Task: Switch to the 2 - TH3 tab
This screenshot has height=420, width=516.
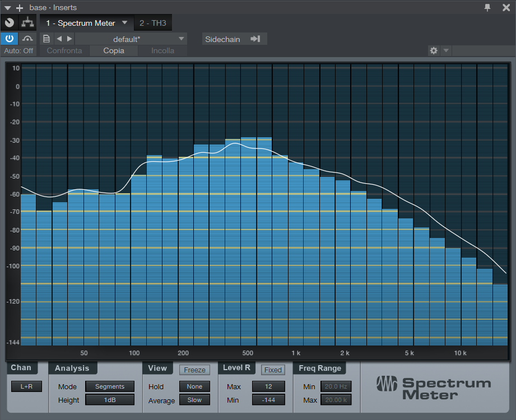Action: 153,23
